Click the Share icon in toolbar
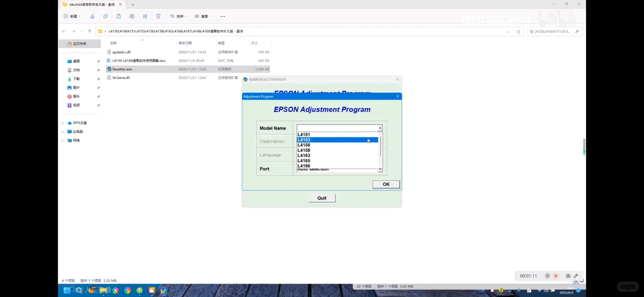Image resolution: width=644 pixels, height=297 pixels. [145, 16]
